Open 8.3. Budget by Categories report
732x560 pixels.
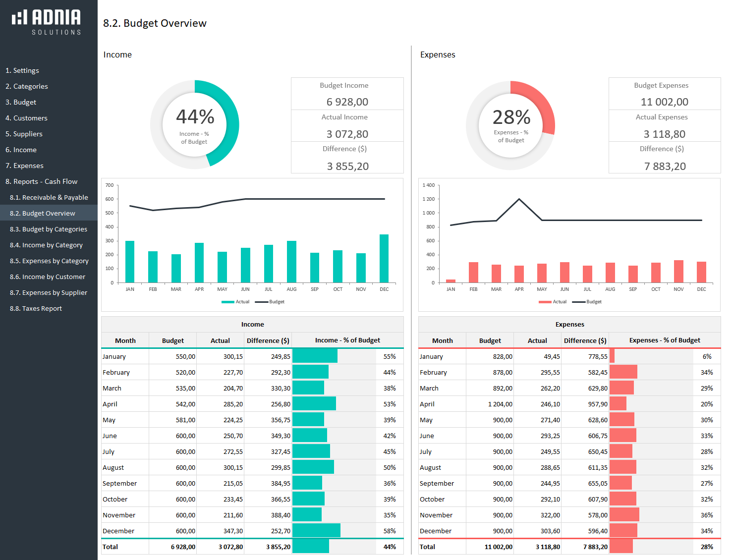point(49,229)
